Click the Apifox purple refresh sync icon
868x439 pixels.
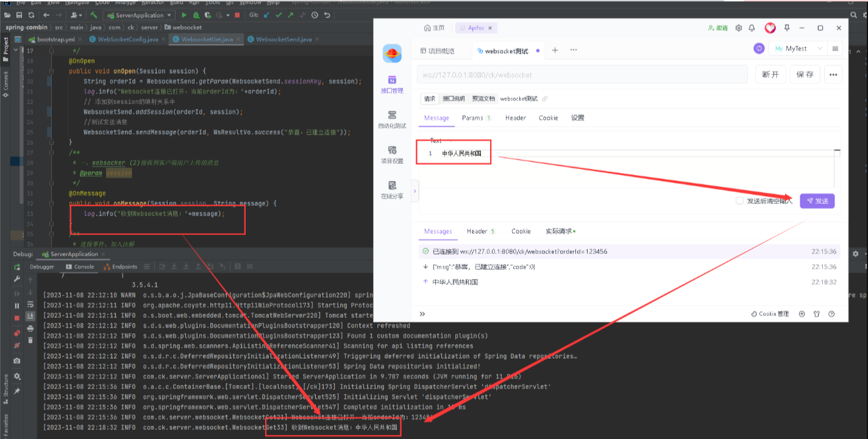coord(759,49)
